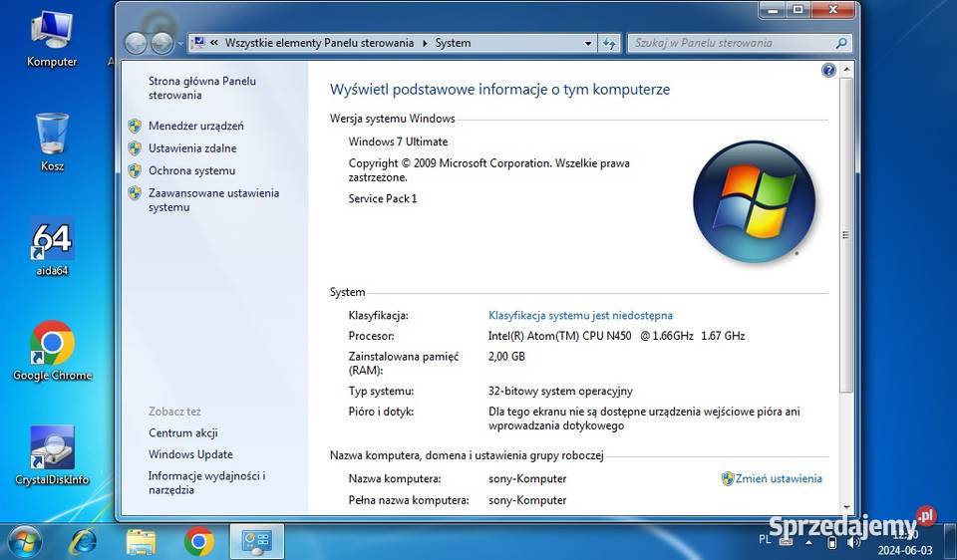Screen dimensions: 957x560
Task: Click the scrollbar down arrow
Action: click(846, 506)
